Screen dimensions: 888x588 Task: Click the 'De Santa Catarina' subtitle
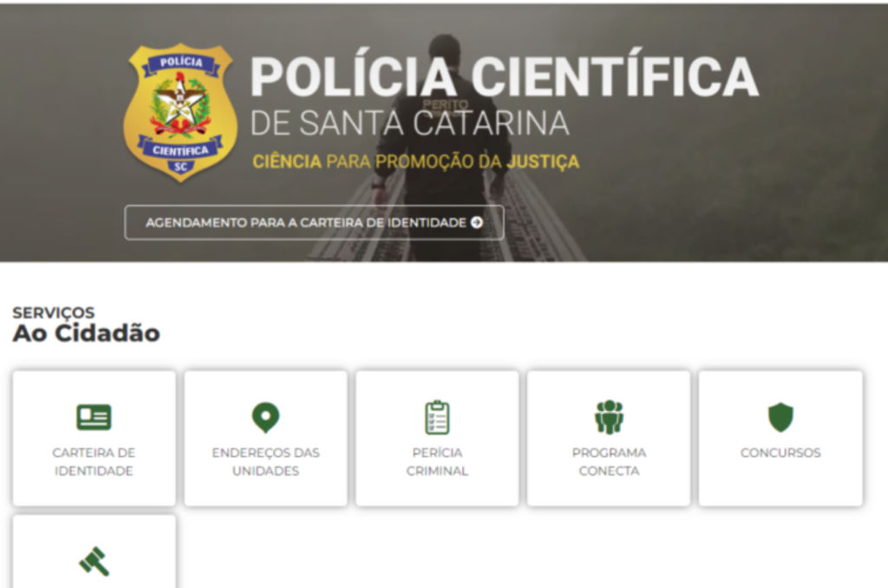point(409,123)
